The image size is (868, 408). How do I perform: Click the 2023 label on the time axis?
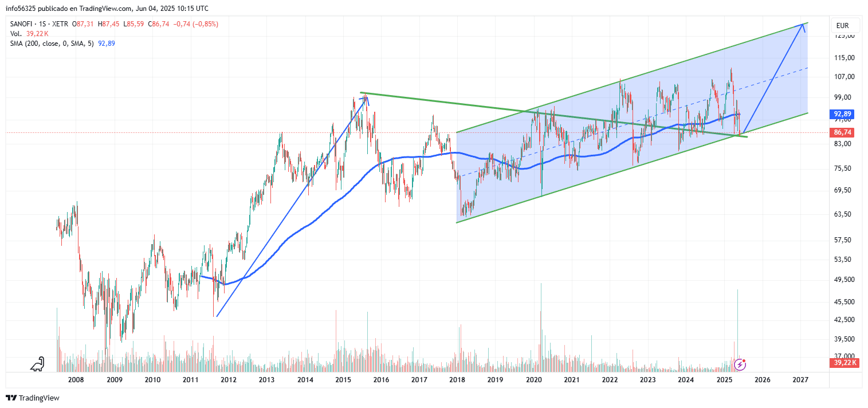point(648,380)
